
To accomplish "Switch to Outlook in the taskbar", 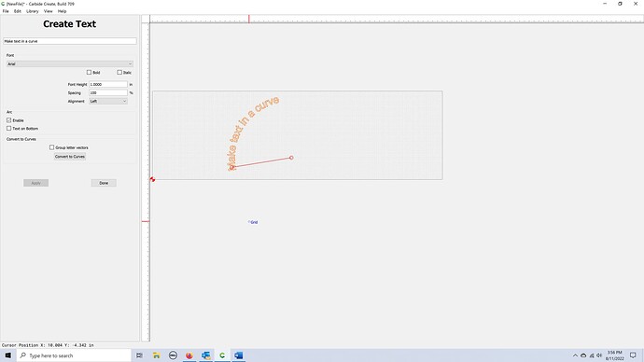I will click(x=205, y=355).
